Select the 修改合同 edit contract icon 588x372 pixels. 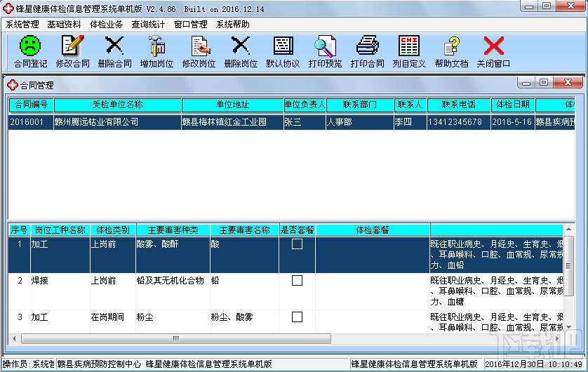(72, 52)
